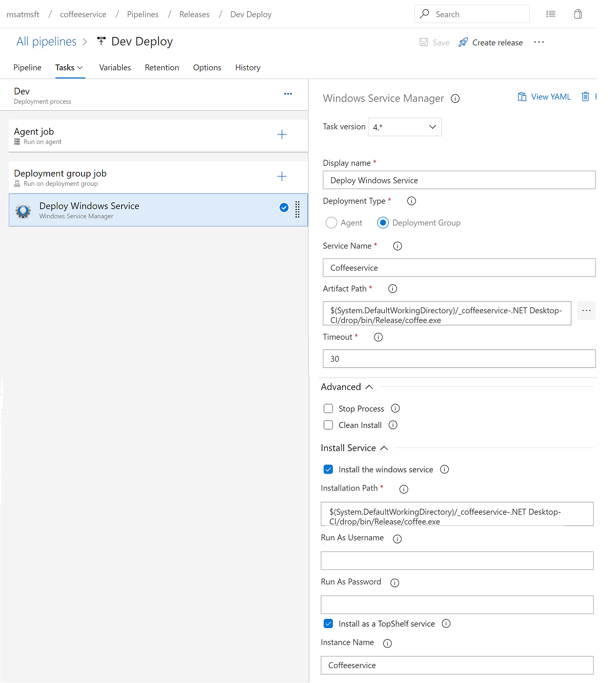Uncheck Install as a TopShelf service
The height and width of the screenshot is (683, 616).
(x=328, y=623)
